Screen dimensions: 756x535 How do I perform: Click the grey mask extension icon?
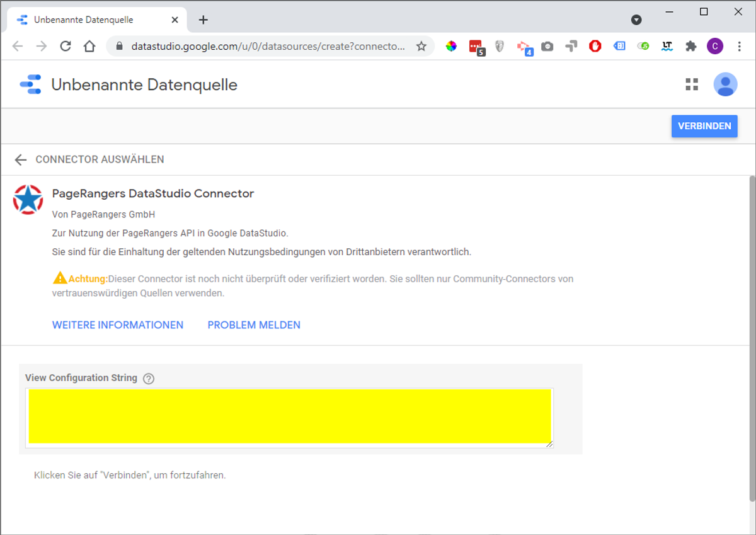point(500,46)
